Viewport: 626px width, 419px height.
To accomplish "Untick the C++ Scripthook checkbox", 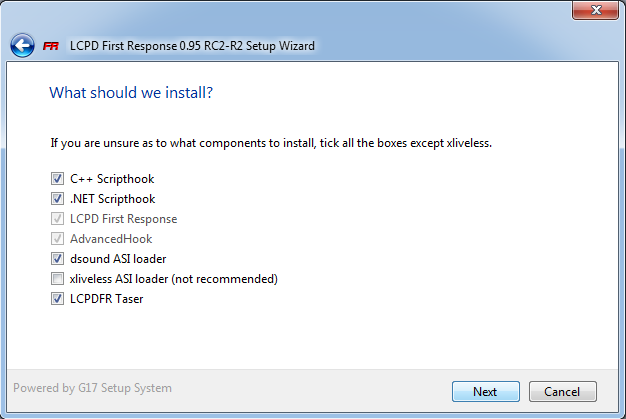I will (57, 179).
